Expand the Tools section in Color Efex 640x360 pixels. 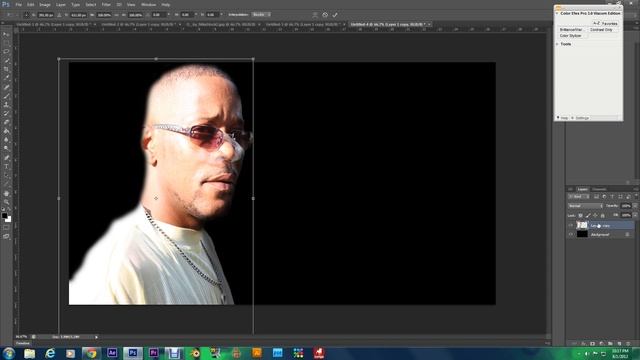[558, 44]
